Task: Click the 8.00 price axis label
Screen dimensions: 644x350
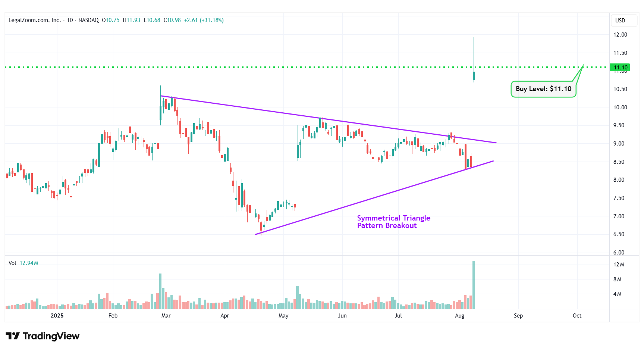Action: (x=619, y=180)
